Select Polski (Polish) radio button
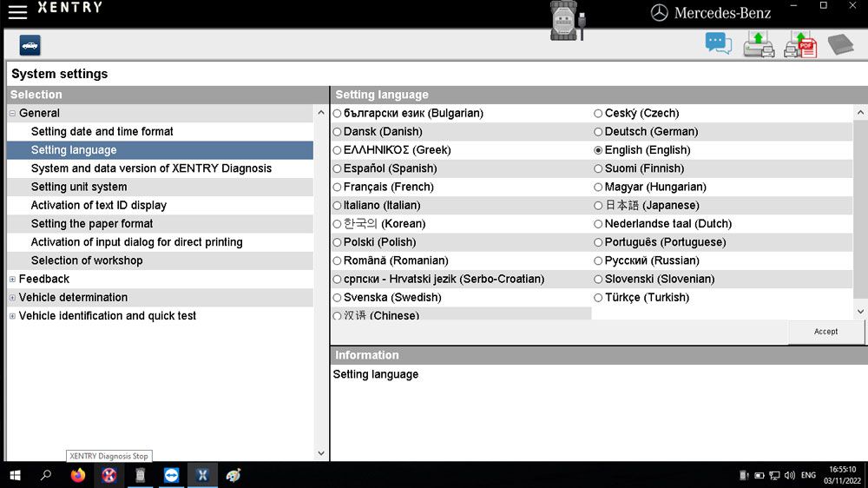The image size is (868, 488). pos(337,242)
